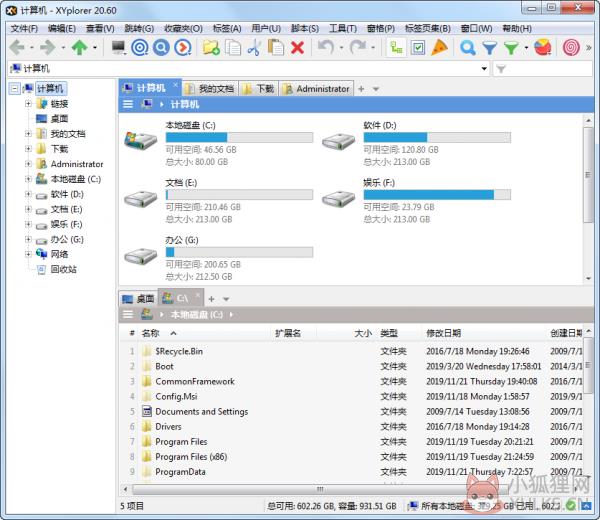Select the Program Files (x86) folder
This screenshot has height=520, width=600.
point(191,456)
